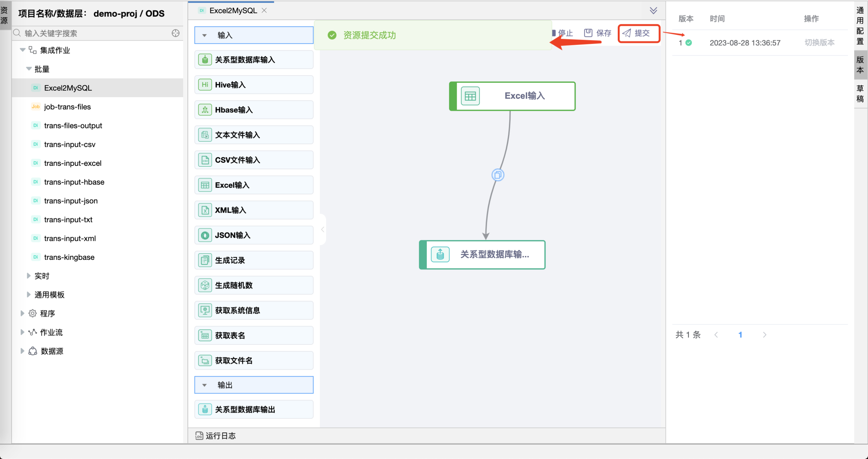Screen dimensions: 868x459
Task: Select the JSON输入 node
Action: (253, 235)
